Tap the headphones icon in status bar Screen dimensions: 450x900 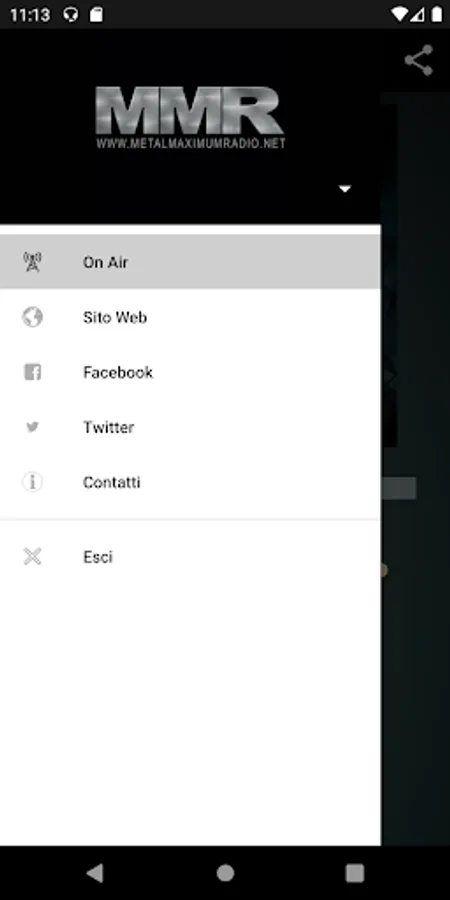71,14
